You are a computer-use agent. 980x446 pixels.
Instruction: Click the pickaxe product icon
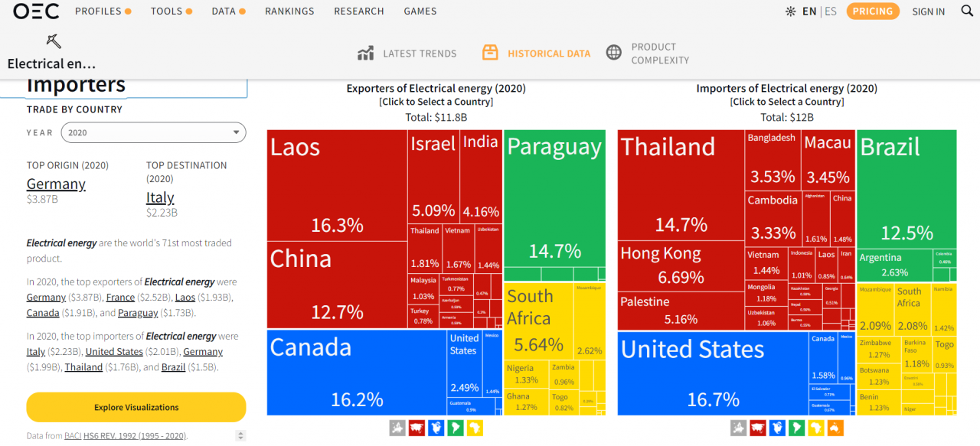click(54, 41)
